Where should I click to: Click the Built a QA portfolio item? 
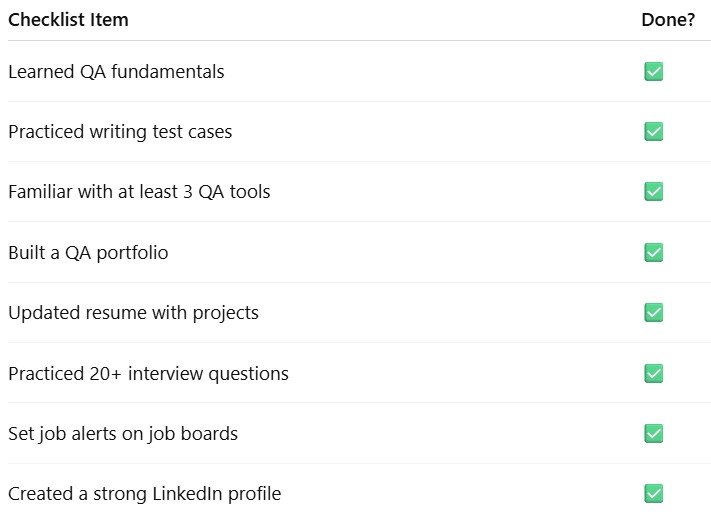coord(88,253)
